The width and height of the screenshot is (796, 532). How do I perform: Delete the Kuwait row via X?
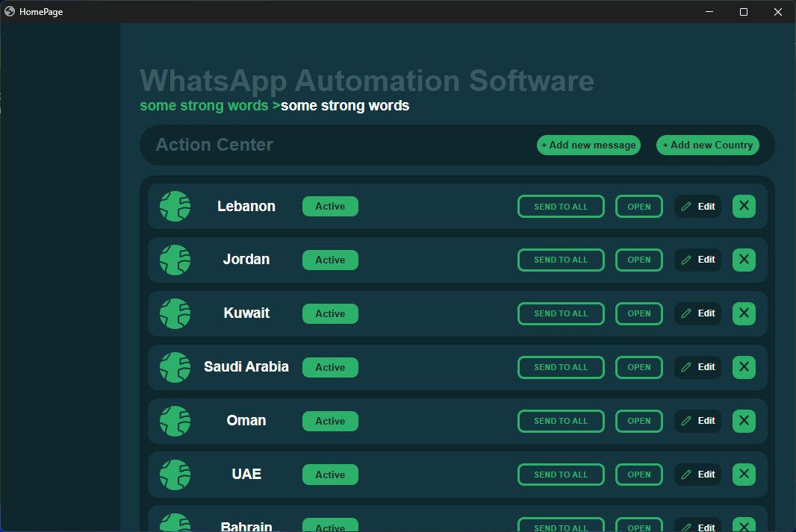coord(744,313)
